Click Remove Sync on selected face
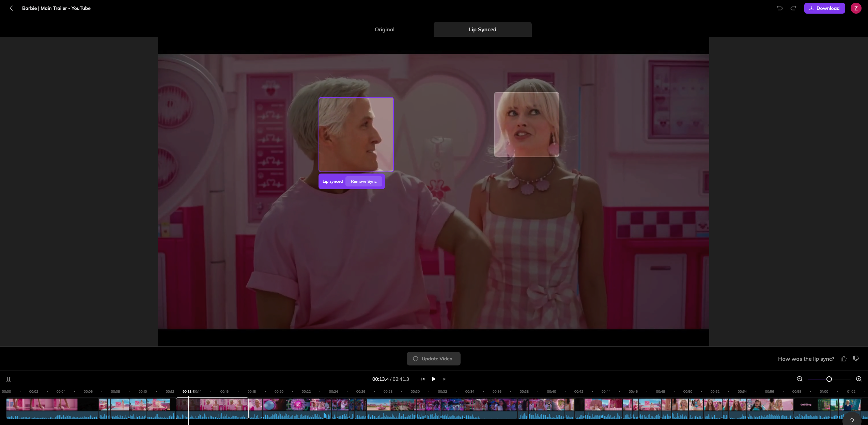Screen dimensions: 868x425 (x=364, y=181)
